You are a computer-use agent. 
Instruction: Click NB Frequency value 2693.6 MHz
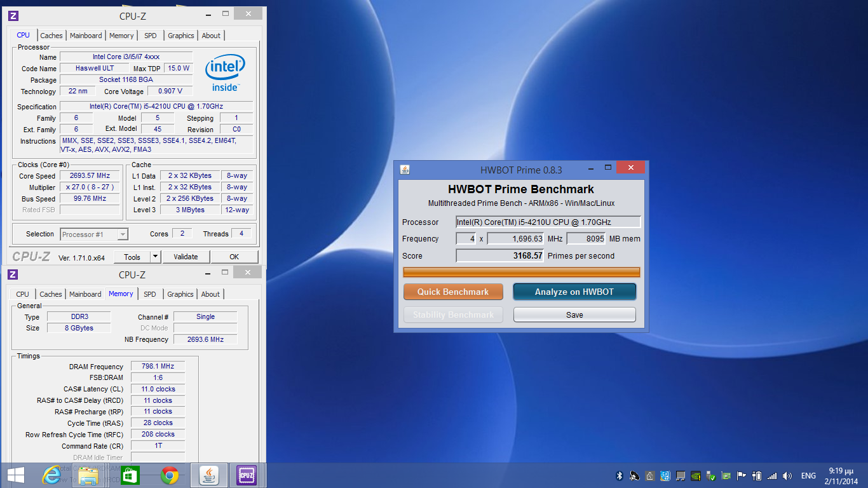point(205,339)
